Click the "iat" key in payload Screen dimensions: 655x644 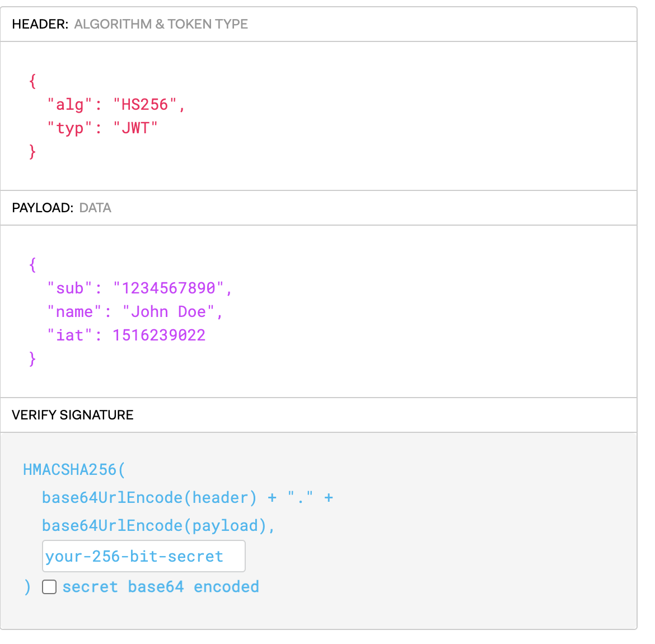[x=69, y=335]
